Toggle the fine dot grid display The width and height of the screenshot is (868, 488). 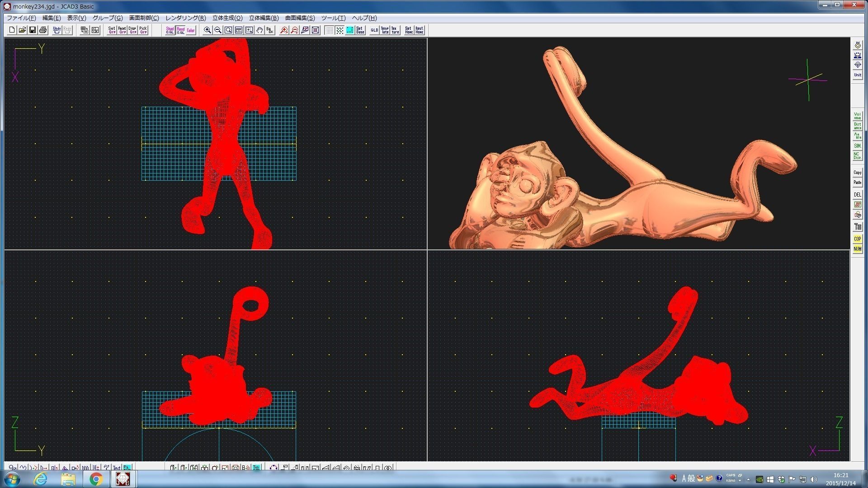329,30
